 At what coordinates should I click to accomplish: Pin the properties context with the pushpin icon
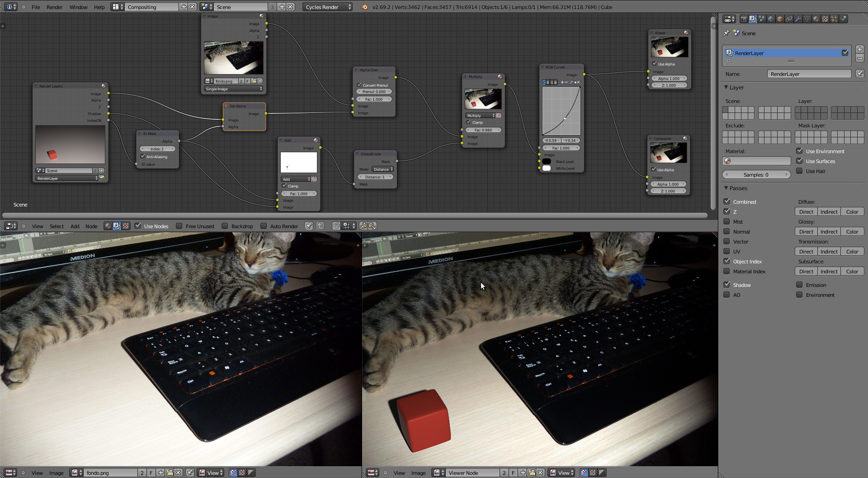point(726,33)
